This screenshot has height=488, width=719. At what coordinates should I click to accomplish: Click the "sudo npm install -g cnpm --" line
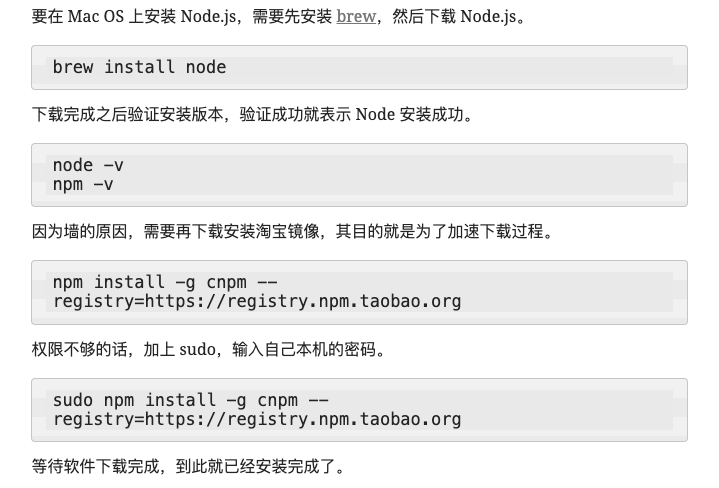(191, 400)
